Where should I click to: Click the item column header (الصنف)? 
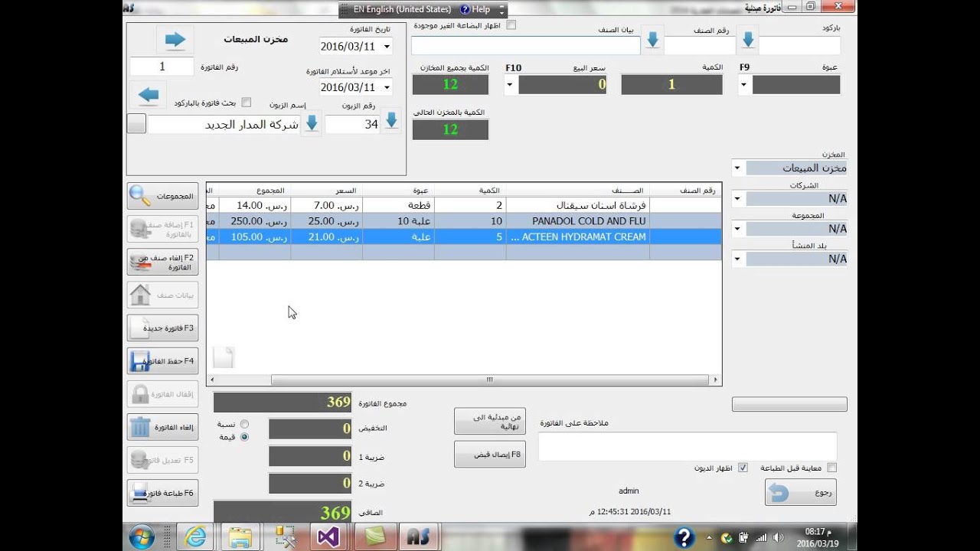pyautogui.click(x=578, y=190)
